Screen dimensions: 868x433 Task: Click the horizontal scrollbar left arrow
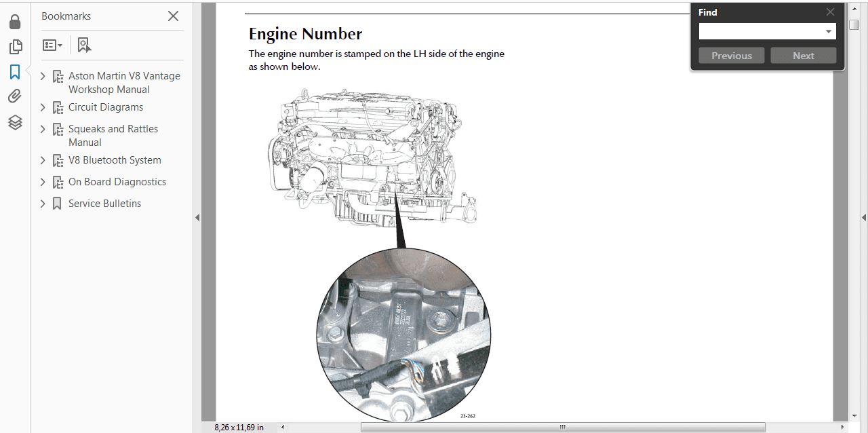click(283, 427)
